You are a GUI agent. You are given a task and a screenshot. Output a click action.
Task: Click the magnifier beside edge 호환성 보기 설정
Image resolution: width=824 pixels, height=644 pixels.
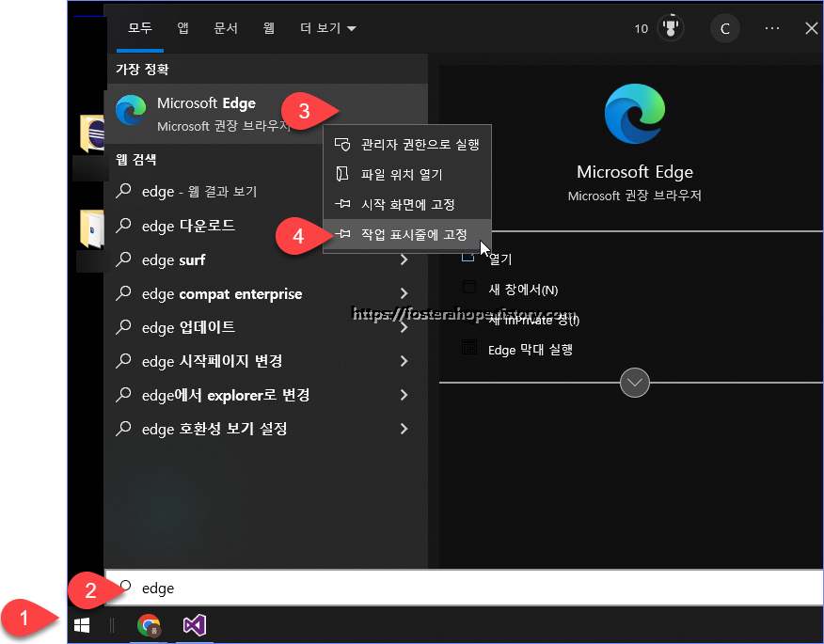coord(123,428)
